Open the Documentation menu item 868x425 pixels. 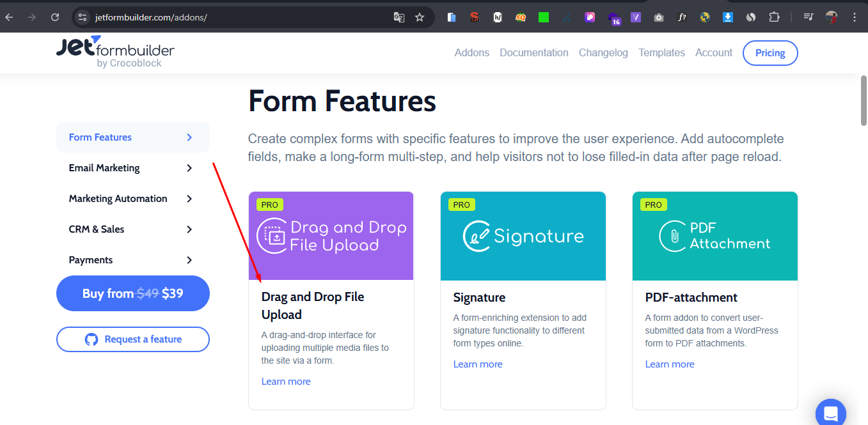[x=533, y=53]
